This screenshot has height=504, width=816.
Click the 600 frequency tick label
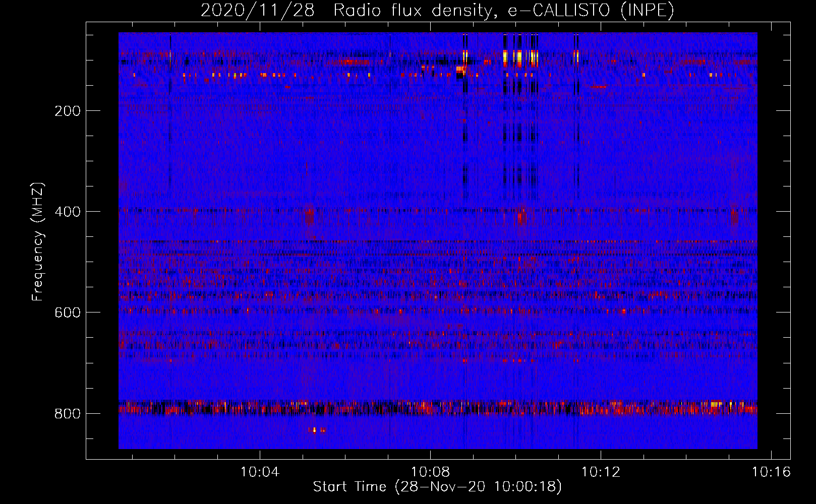68,312
